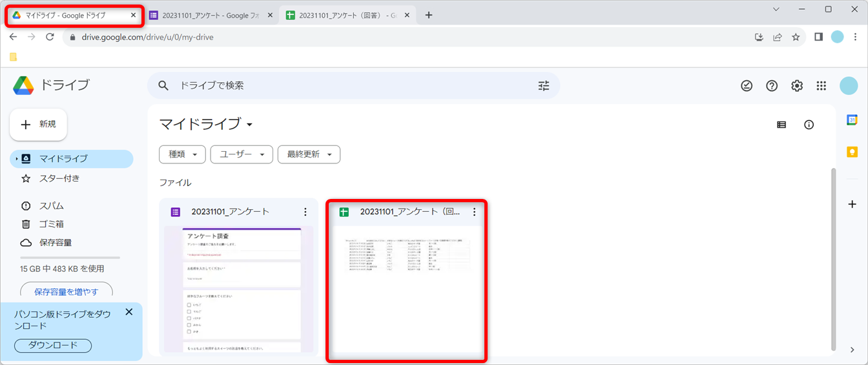Bookmark this page with star icon
The height and width of the screenshot is (365, 868).
click(x=796, y=37)
